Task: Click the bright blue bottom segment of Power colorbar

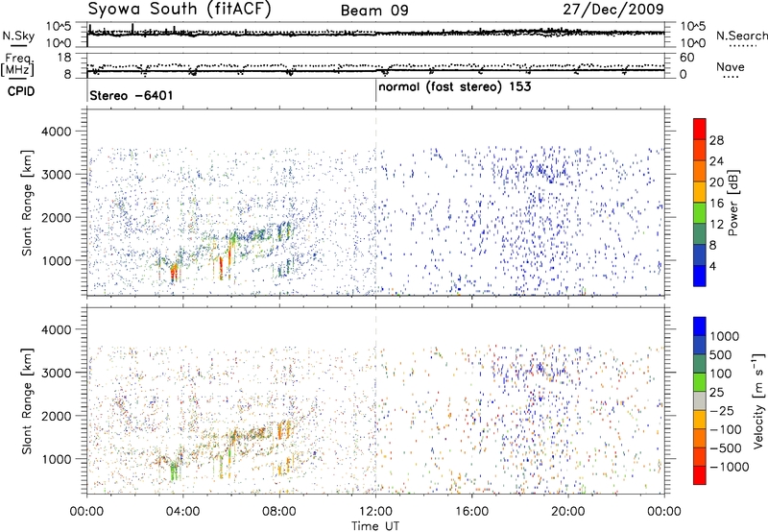Action: pyautogui.click(x=700, y=276)
